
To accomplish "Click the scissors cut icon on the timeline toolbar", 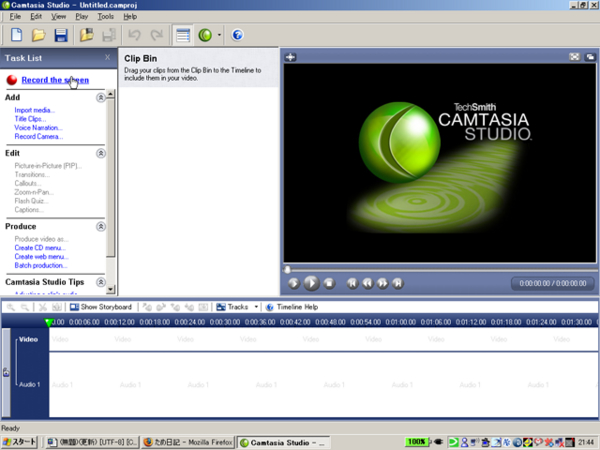I will point(42,307).
